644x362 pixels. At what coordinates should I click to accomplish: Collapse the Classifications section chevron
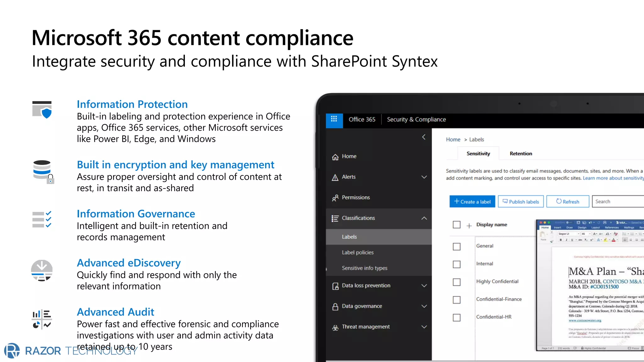click(x=424, y=218)
